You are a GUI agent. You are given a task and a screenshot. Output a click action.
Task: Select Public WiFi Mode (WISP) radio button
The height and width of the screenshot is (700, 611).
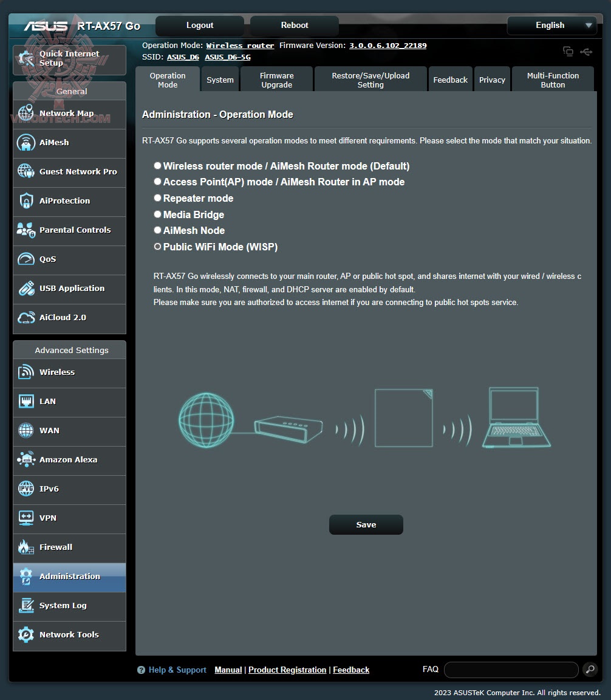157,247
